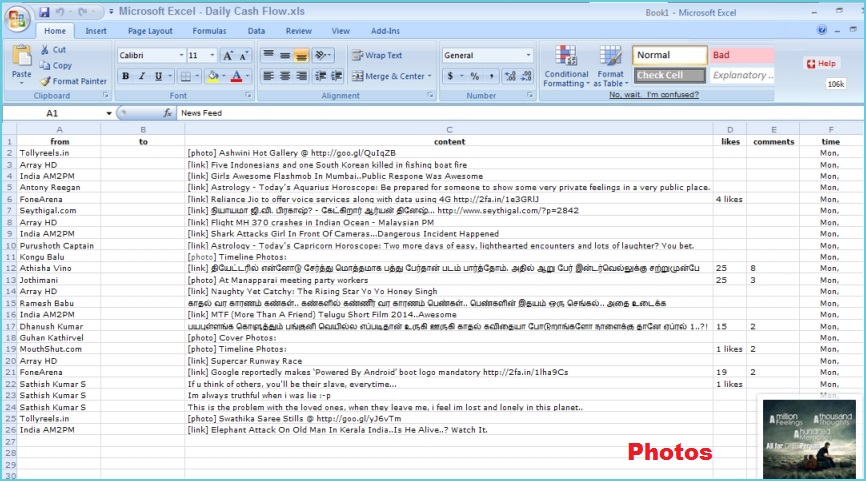Toggle Italic formatting
The image size is (866, 481).
tap(142, 76)
